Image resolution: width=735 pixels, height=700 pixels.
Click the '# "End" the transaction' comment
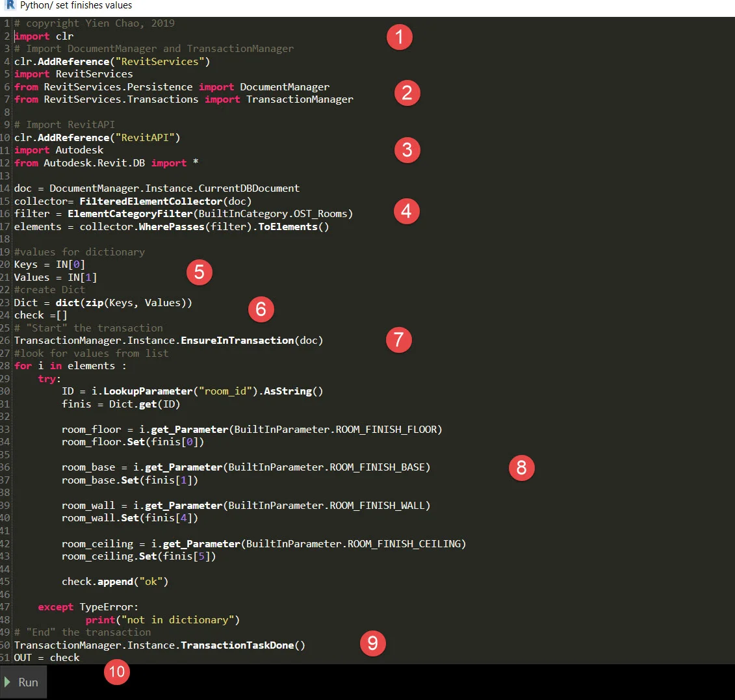tap(83, 632)
